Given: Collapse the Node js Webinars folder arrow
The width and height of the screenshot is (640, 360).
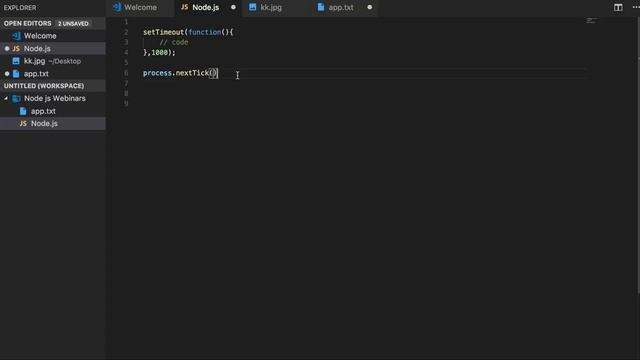Looking at the screenshot, I should click(x=6, y=98).
